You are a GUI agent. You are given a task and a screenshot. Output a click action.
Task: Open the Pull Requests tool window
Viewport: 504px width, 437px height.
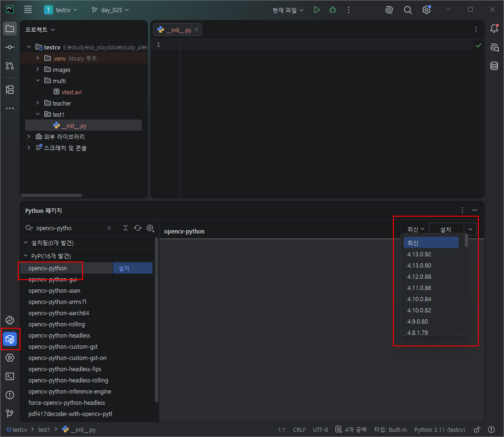tap(10, 66)
